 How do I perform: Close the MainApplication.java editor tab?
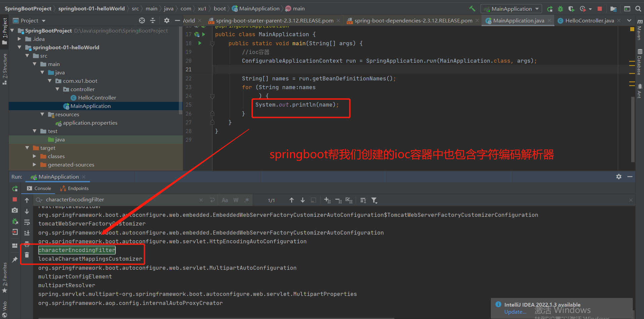coord(549,20)
